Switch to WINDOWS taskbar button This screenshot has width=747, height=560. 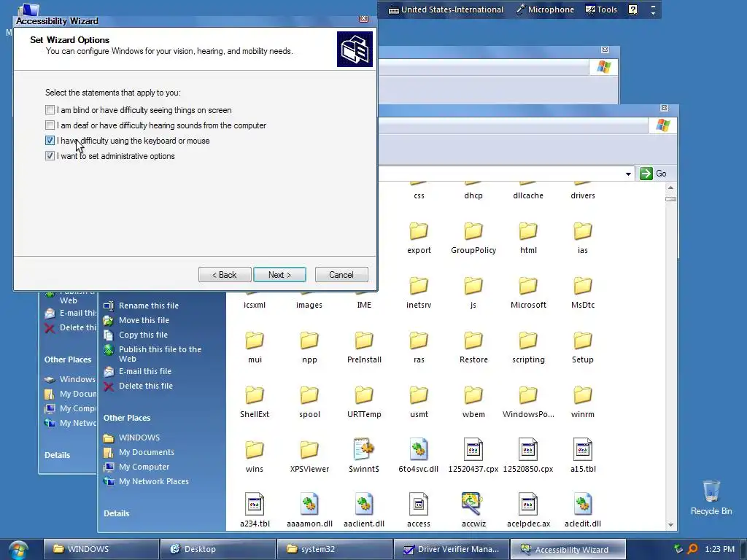coord(101,549)
